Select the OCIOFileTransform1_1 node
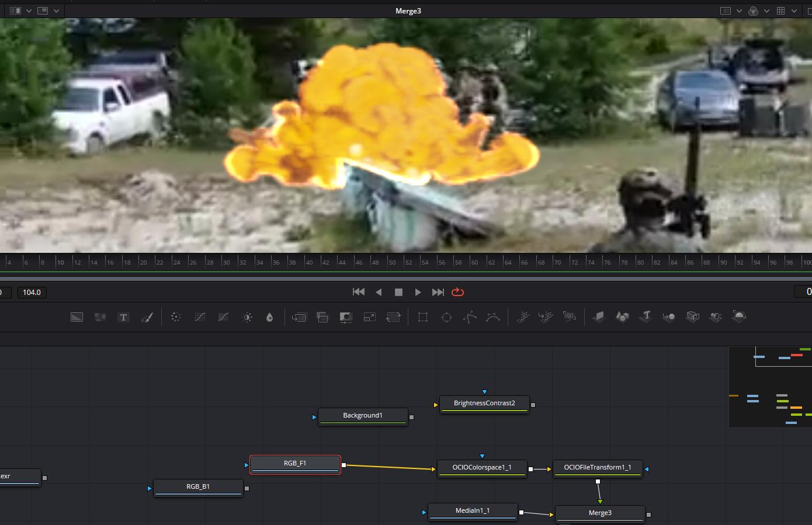 coord(598,468)
